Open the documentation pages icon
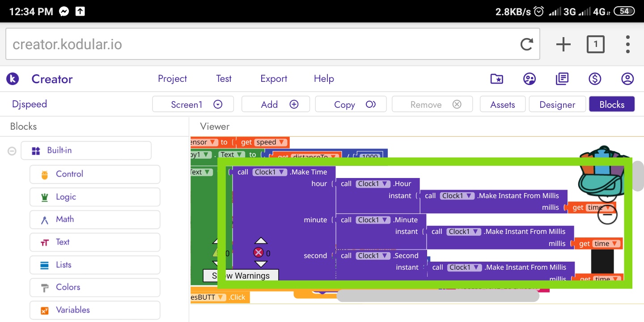Screen dimensions: 644x322 [x=562, y=79]
